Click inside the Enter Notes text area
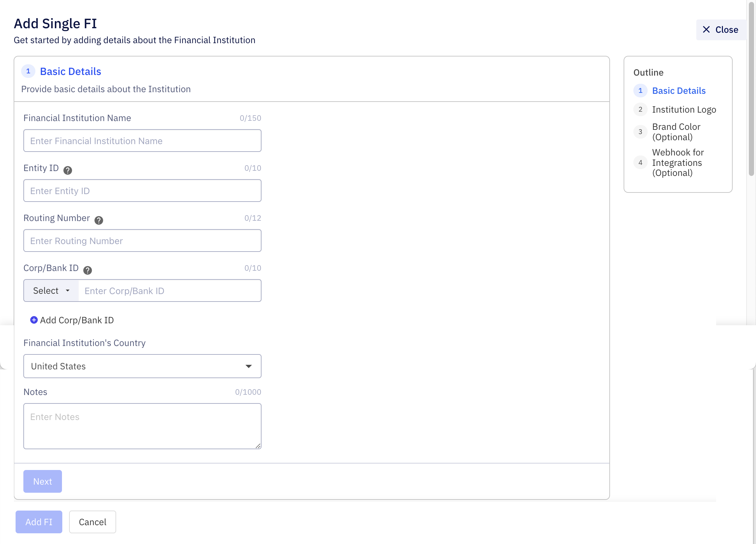The height and width of the screenshot is (544, 756). 142,426
